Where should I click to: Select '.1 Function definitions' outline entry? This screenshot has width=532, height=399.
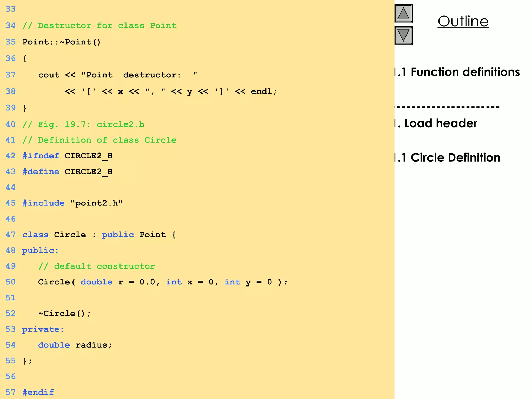(457, 72)
